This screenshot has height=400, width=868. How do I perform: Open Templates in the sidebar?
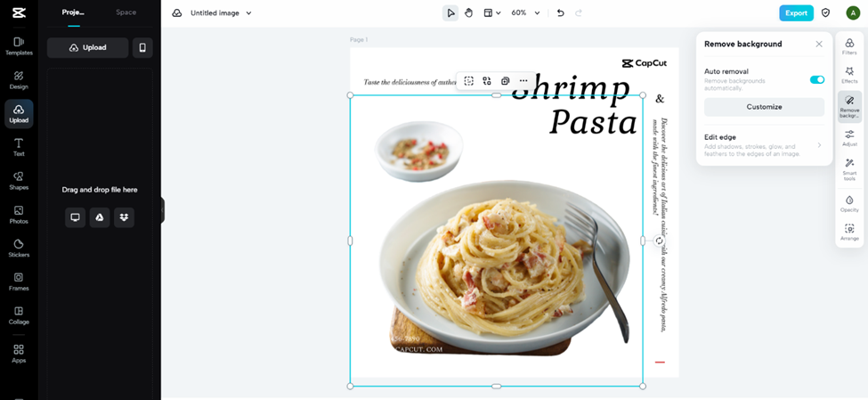click(x=19, y=46)
